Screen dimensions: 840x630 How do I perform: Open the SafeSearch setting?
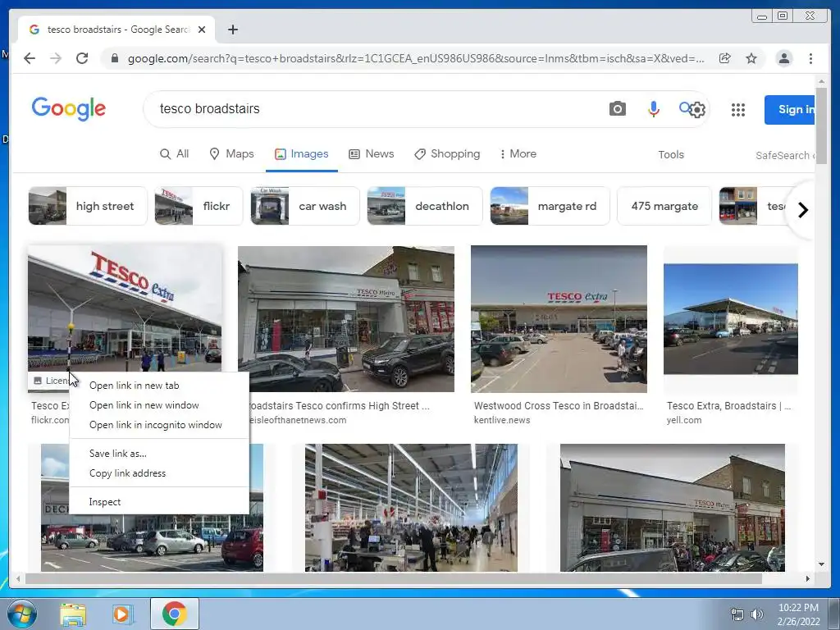[x=784, y=155]
